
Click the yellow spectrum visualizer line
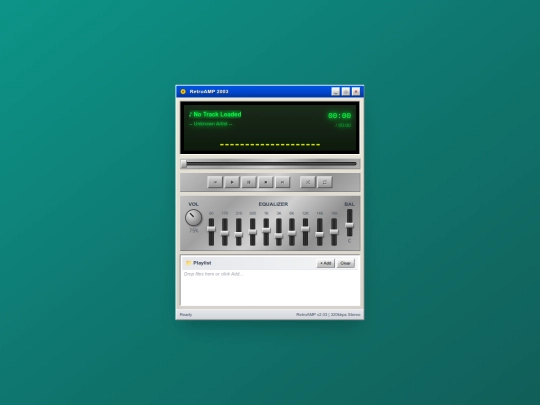click(270, 145)
